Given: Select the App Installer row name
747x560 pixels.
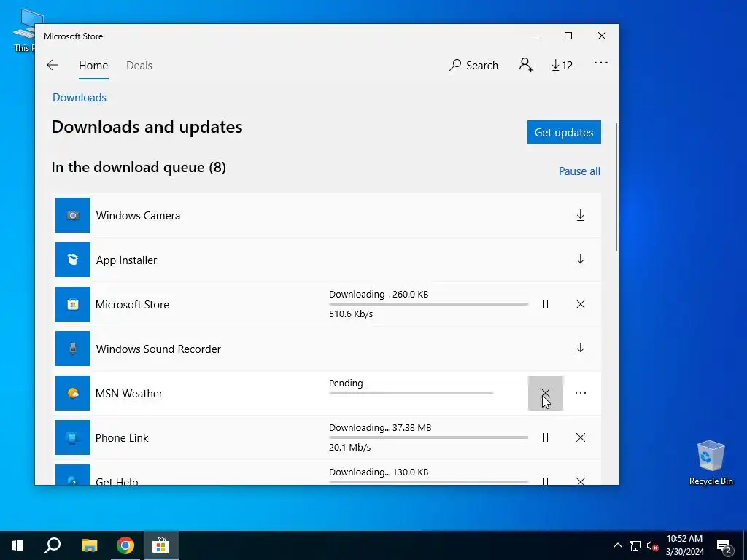Looking at the screenshot, I should point(126,260).
